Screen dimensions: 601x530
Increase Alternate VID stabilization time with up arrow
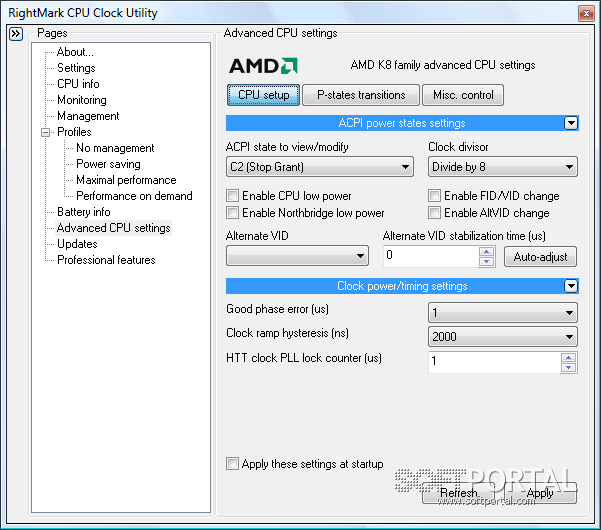tap(486, 251)
